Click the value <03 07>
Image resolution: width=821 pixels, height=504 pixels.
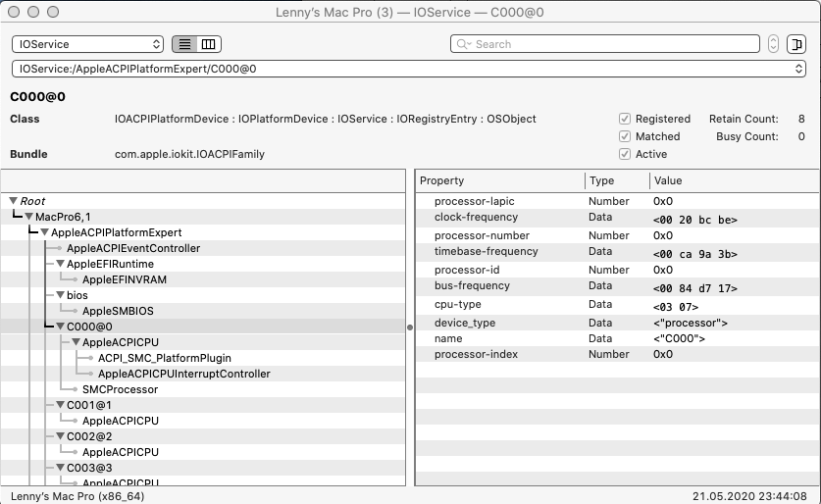[676, 307]
